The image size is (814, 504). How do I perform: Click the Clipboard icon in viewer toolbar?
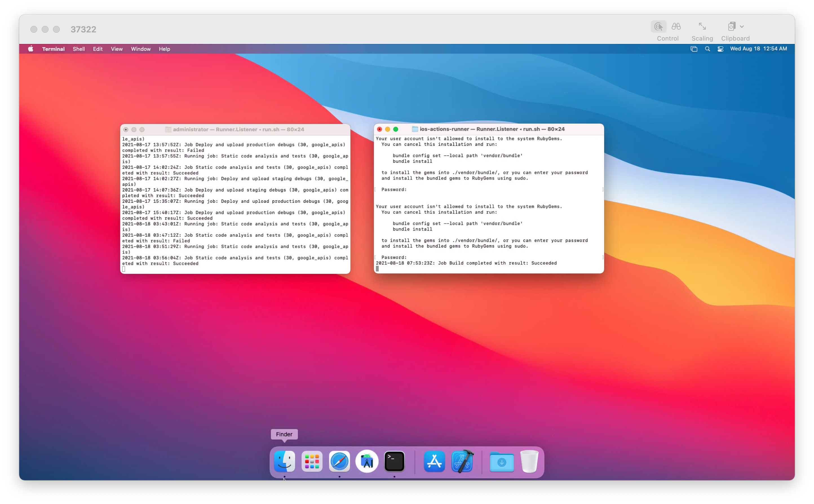(x=731, y=26)
